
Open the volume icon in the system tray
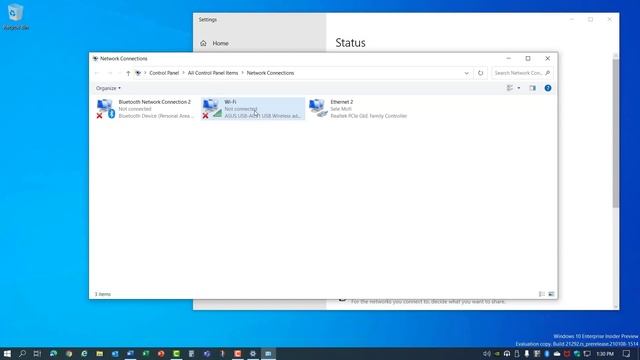click(x=487, y=353)
